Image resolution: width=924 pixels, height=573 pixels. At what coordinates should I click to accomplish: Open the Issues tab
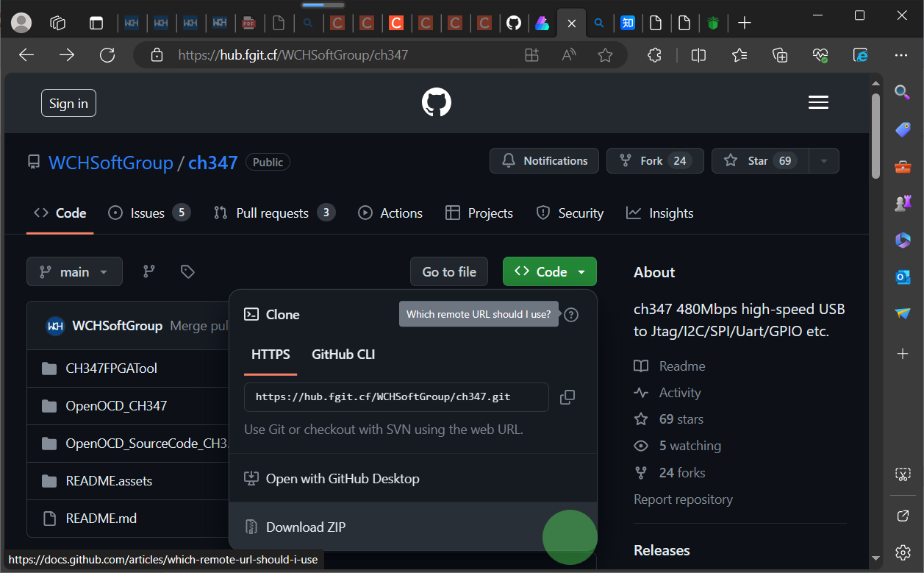point(149,213)
